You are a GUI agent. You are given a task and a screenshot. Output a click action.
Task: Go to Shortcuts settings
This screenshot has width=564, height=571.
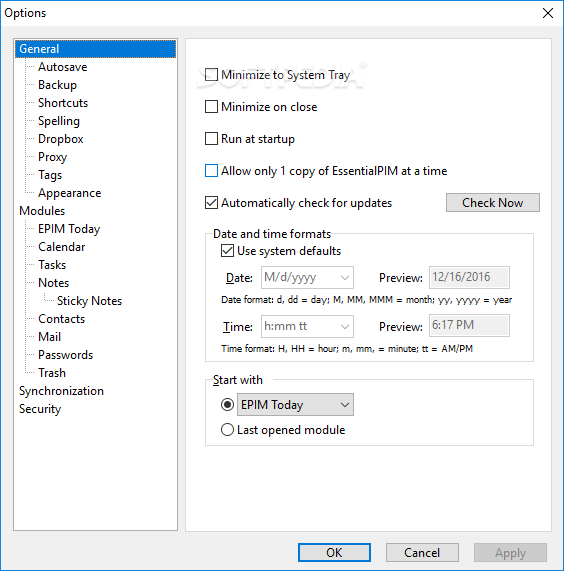coord(63,103)
